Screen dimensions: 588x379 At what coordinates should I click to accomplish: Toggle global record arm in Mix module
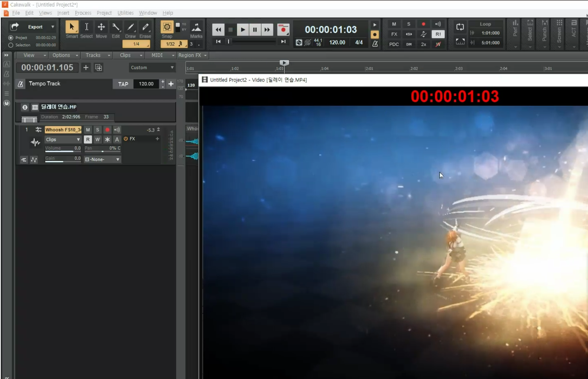pos(423,24)
